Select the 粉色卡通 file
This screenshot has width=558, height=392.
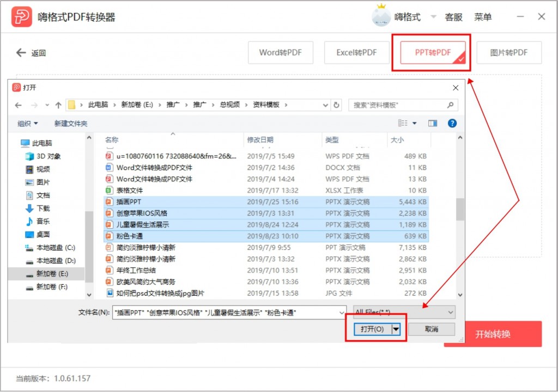coord(266,236)
